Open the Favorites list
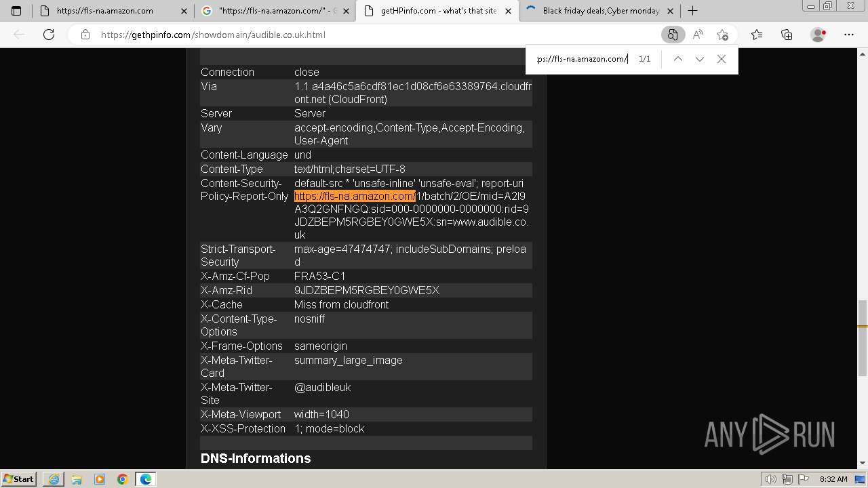 (x=757, y=35)
